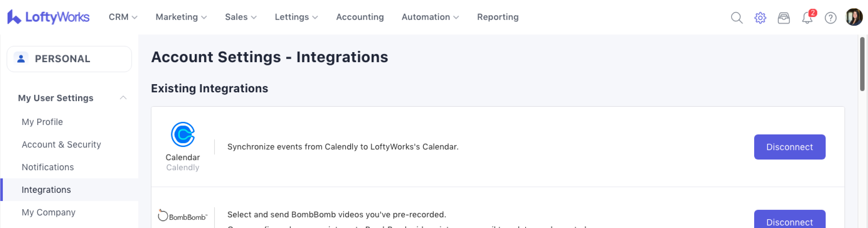The height and width of the screenshot is (228, 868).
Task: Click the LoftyWorks logo
Action: pos(48,17)
